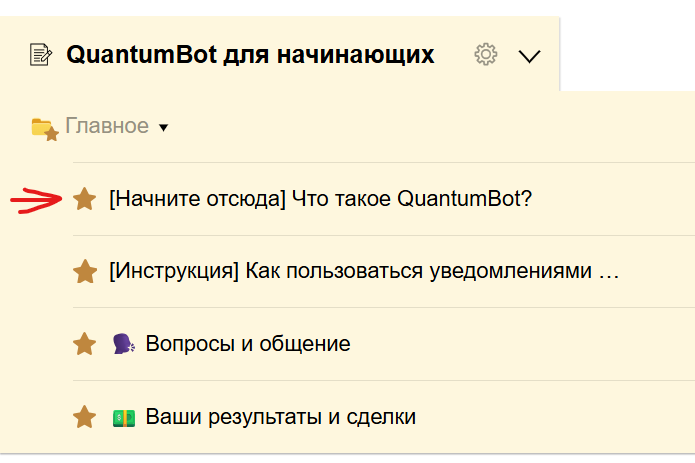
Task: Click the star beside 'Что такое QuantumBot?'
Action: 85,199
